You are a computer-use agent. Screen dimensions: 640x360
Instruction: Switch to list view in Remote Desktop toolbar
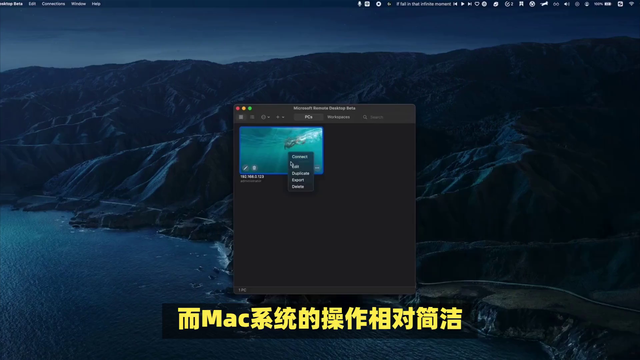pos(252,117)
